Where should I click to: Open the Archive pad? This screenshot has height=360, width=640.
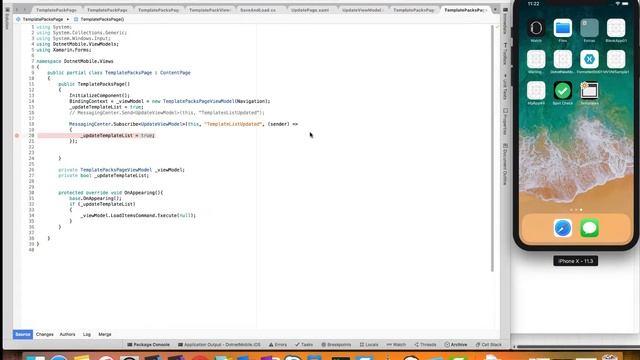pyautogui.click(x=456, y=345)
